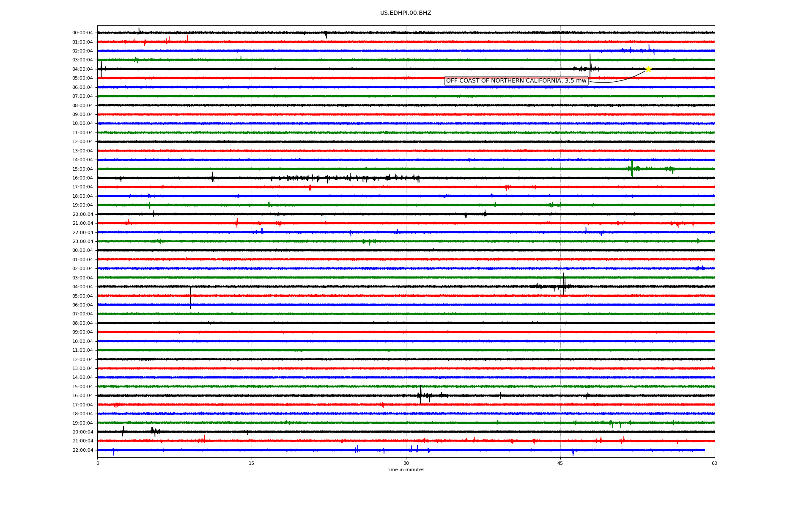Click the 30 tick label on the time axis
Screen dimensions: 812x508
click(x=406, y=463)
